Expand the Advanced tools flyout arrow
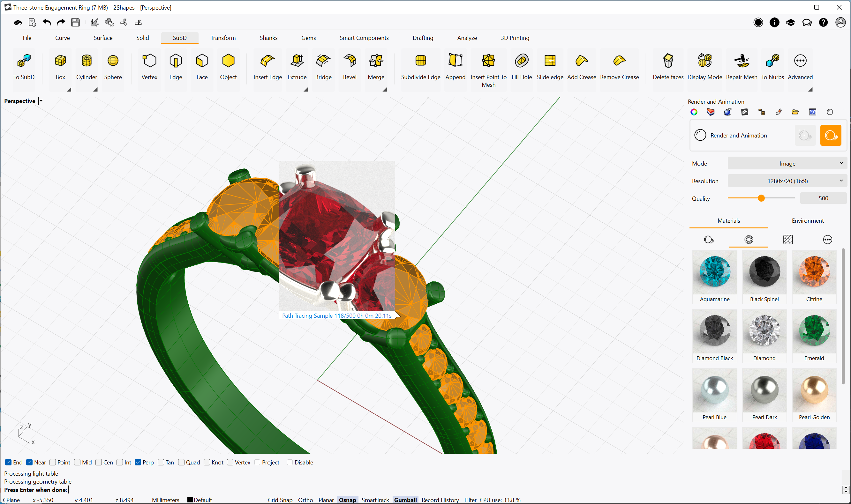The image size is (851, 504). (810, 90)
